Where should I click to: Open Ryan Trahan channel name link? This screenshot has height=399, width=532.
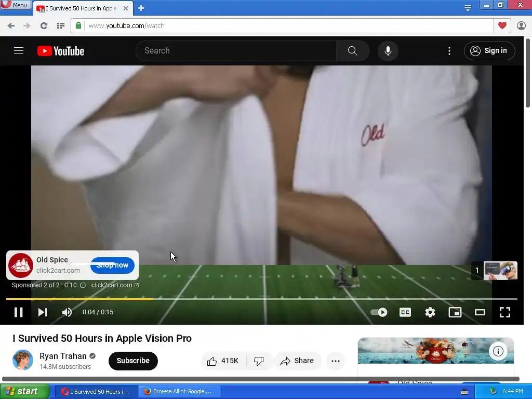[x=63, y=356]
